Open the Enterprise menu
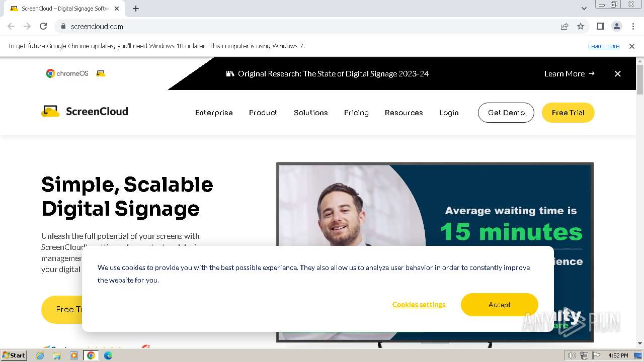644x362 pixels. click(x=214, y=113)
